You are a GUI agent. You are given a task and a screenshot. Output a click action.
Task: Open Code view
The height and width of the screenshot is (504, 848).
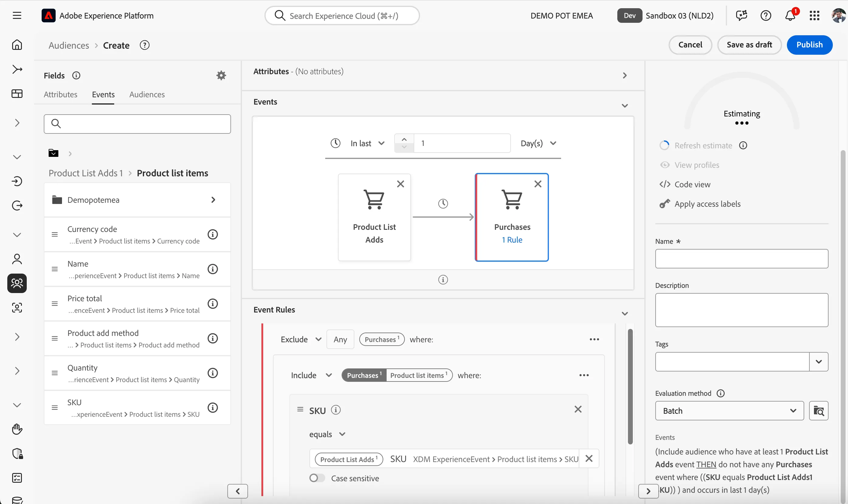[685, 185]
